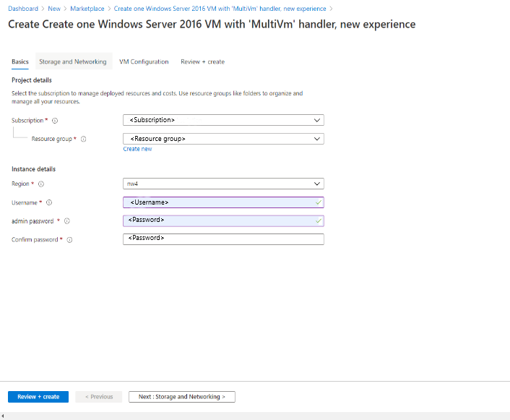Click the Username info icon

pyautogui.click(x=49, y=202)
